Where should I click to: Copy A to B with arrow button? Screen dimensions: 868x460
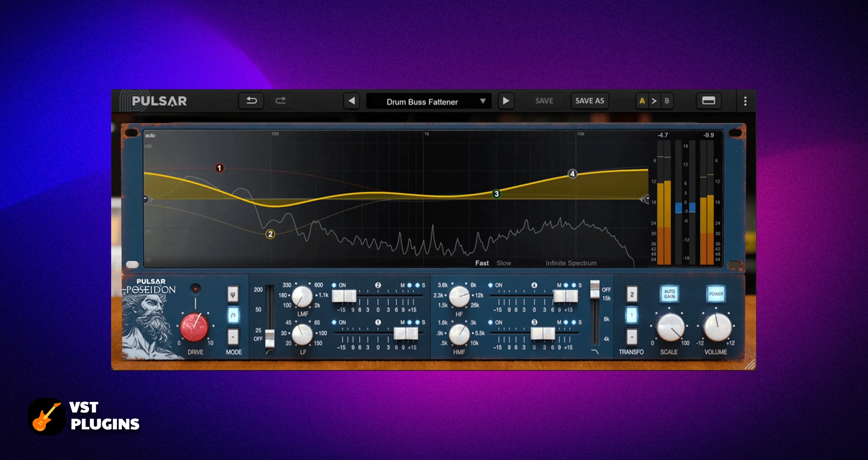click(x=654, y=101)
